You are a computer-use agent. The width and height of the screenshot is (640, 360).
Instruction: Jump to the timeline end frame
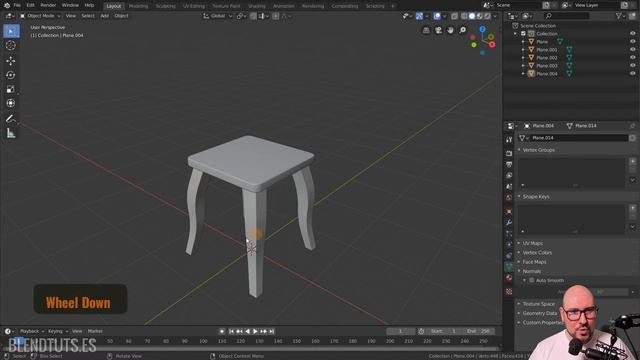272,331
